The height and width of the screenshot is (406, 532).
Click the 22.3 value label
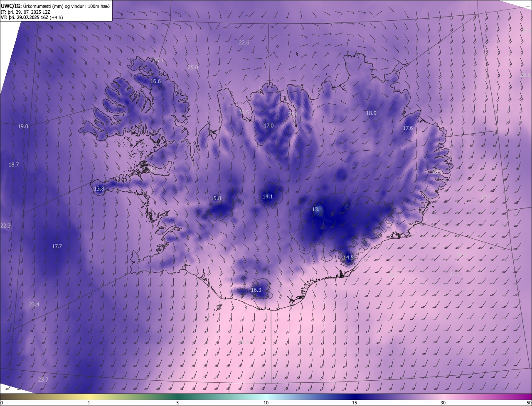point(5,225)
